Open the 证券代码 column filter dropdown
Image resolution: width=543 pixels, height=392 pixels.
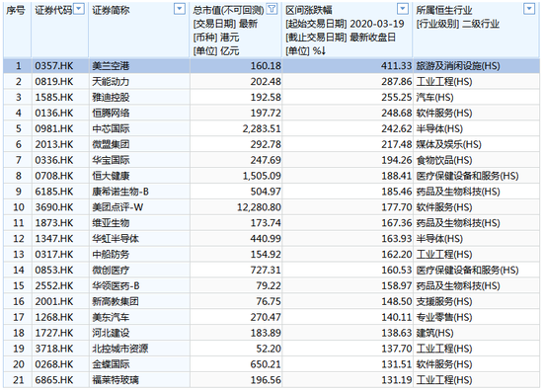click(79, 9)
